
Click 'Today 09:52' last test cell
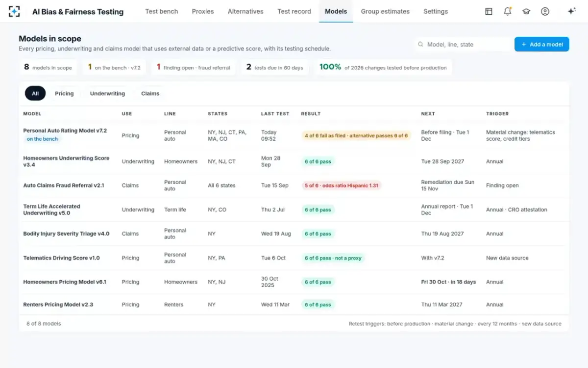pos(269,135)
